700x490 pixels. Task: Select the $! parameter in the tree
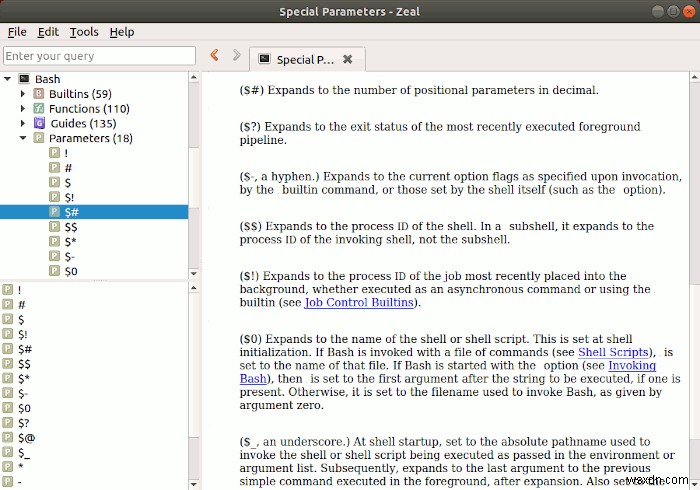69,197
